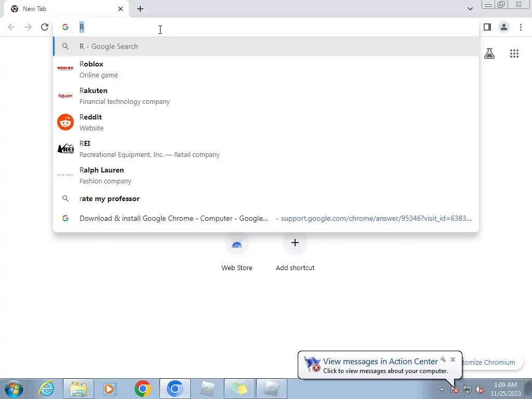The width and height of the screenshot is (532, 399).
Task: Open the Chrome Labs flask icon
Action: coord(489,54)
